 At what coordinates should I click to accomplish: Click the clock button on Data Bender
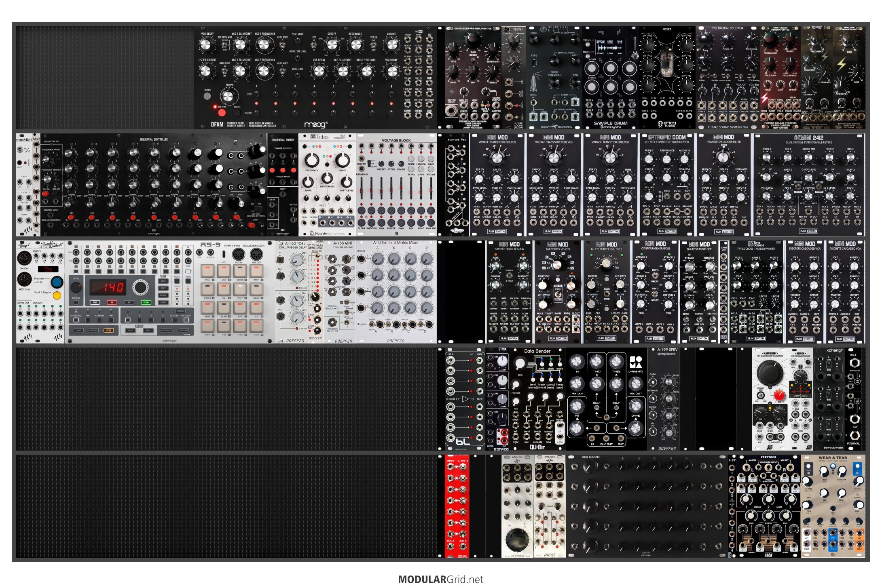coord(551,364)
